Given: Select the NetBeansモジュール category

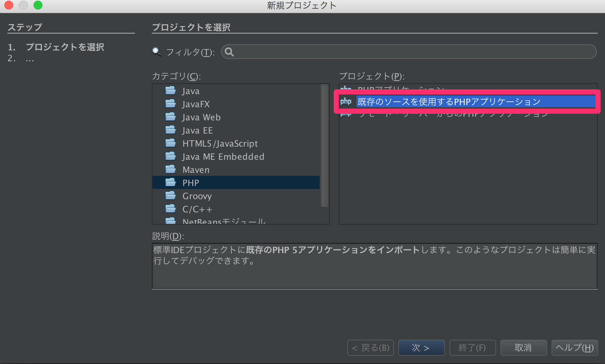Looking at the screenshot, I should 224,220.
